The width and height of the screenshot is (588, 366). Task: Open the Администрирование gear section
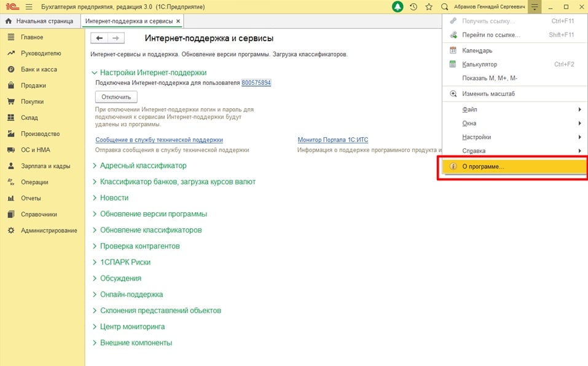click(48, 230)
